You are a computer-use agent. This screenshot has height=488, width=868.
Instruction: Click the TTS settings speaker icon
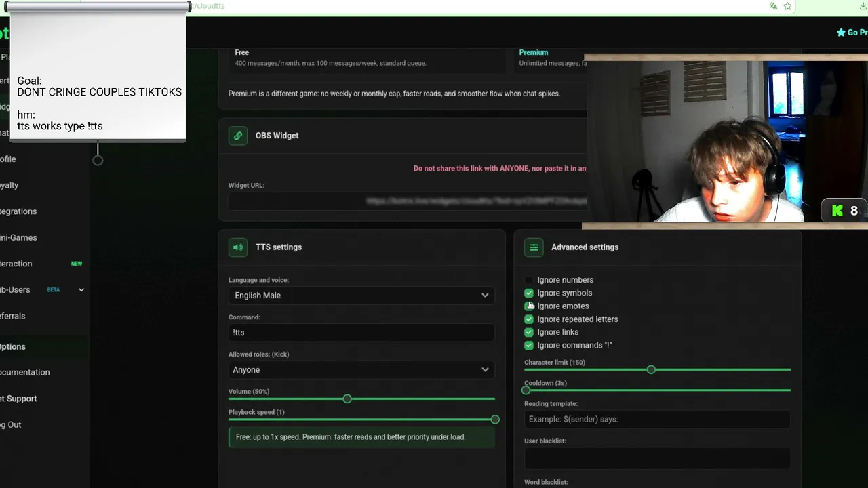(x=238, y=247)
